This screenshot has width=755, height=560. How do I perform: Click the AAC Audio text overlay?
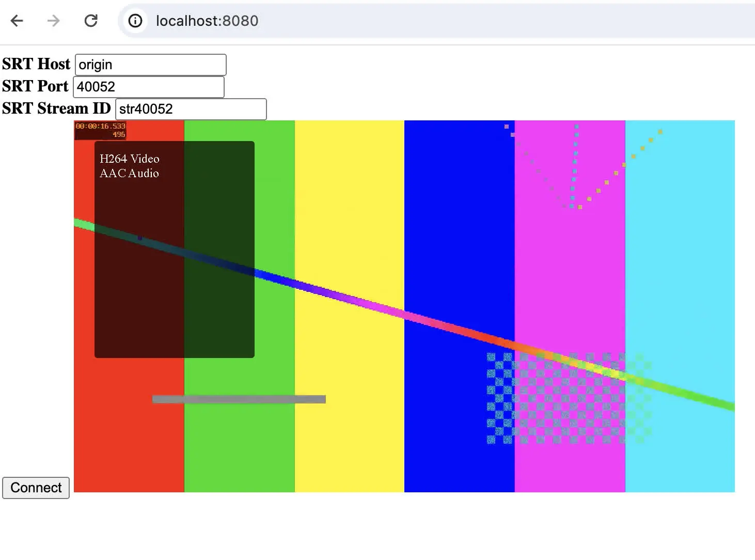pyautogui.click(x=129, y=174)
